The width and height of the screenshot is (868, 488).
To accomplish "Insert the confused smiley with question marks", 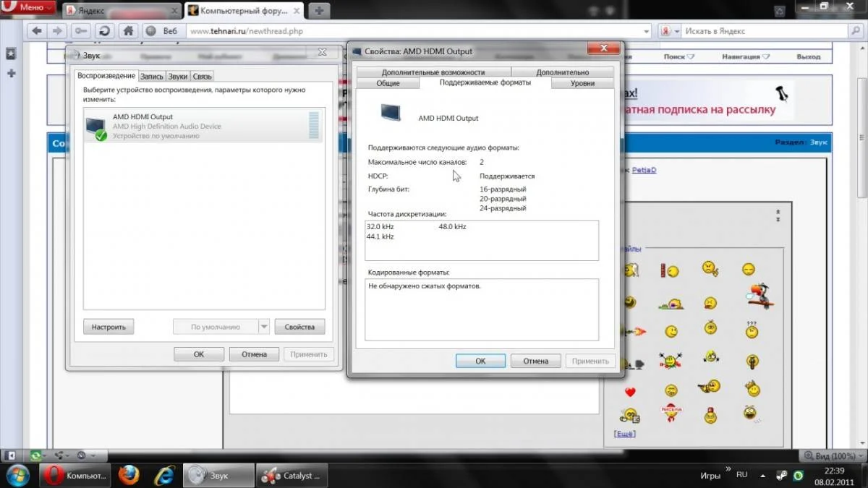I will click(x=752, y=330).
